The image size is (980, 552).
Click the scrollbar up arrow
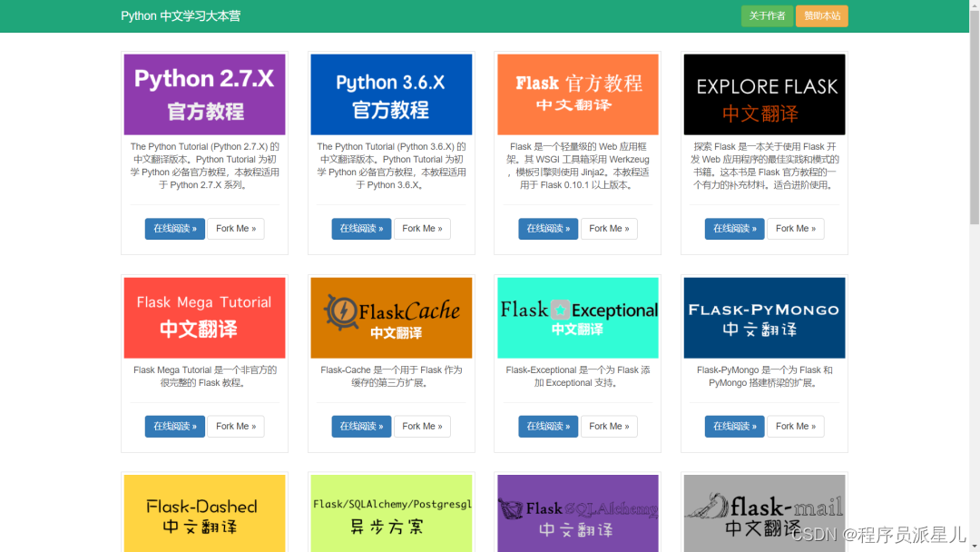click(x=975, y=5)
